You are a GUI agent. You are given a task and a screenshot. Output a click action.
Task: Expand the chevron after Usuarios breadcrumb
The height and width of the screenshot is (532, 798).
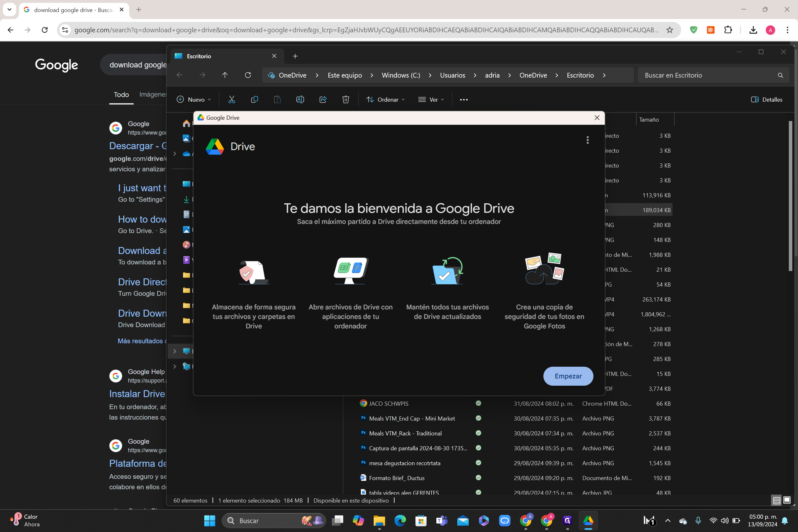[475, 75]
